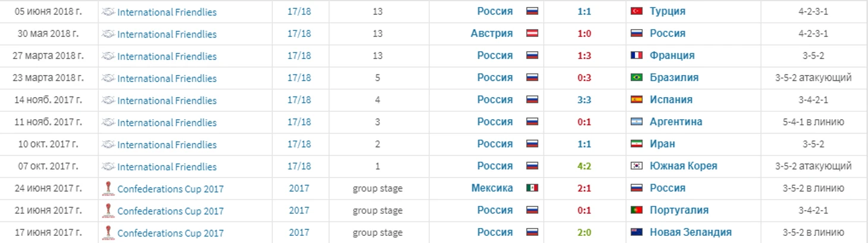Image resolution: width=868 pixels, height=243 pixels.
Task: Click 17/18 season link in Brazil match row
Action: pos(299,78)
